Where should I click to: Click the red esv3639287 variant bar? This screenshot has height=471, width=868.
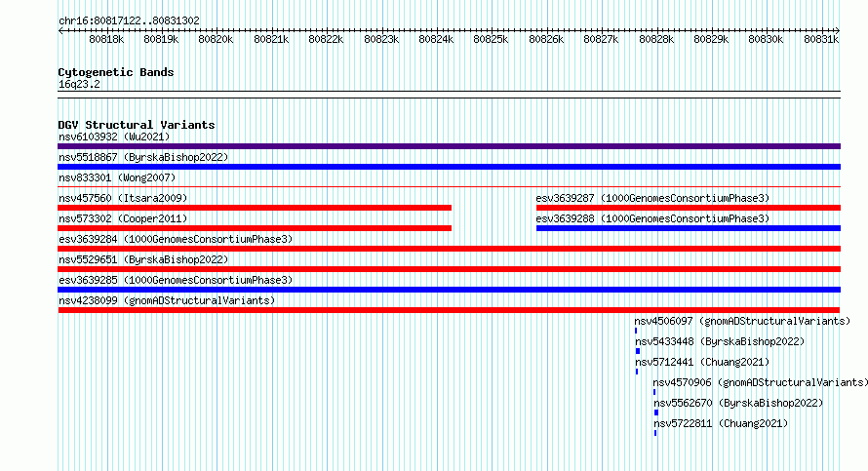(x=689, y=208)
